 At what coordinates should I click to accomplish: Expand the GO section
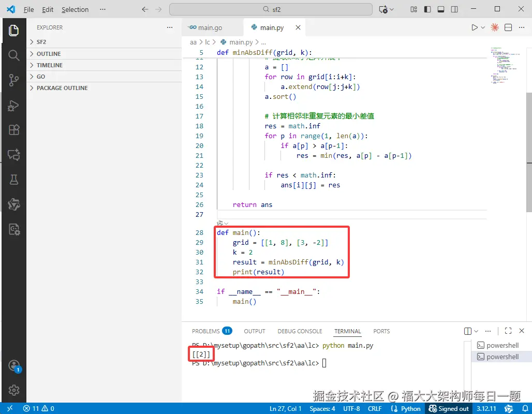click(104, 77)
